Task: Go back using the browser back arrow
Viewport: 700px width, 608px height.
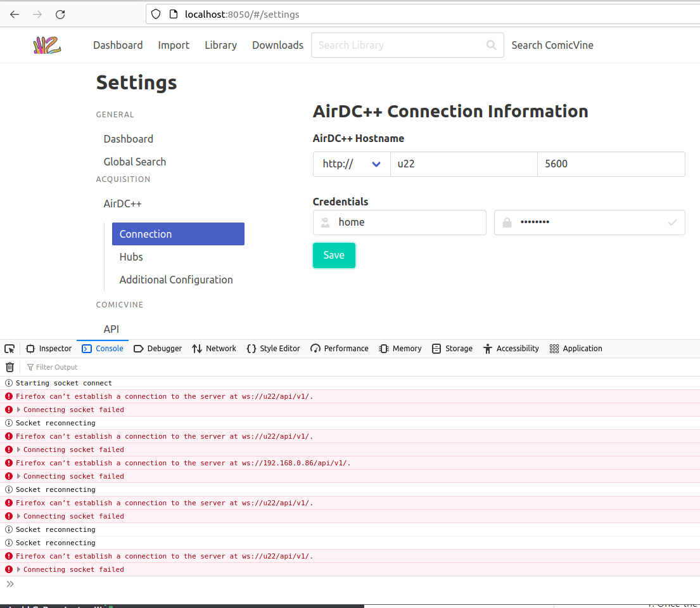Action: (x=15, y=15)
